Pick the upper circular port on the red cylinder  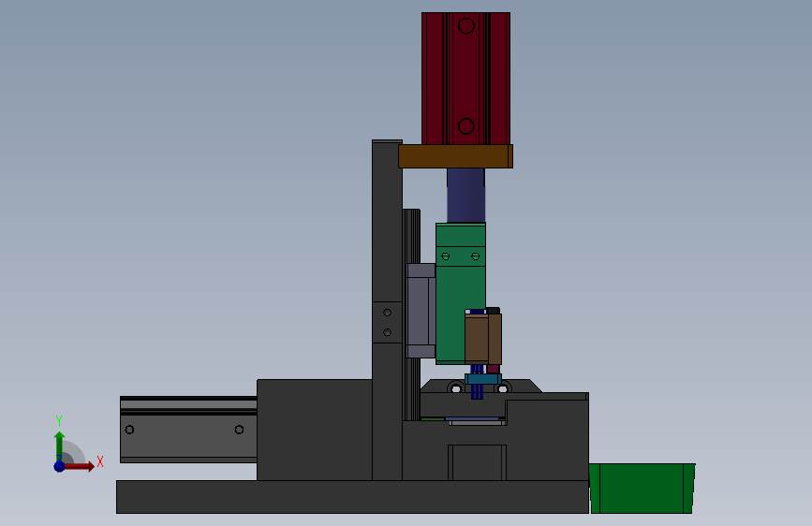pyautogui.click(x=466, y=26)
